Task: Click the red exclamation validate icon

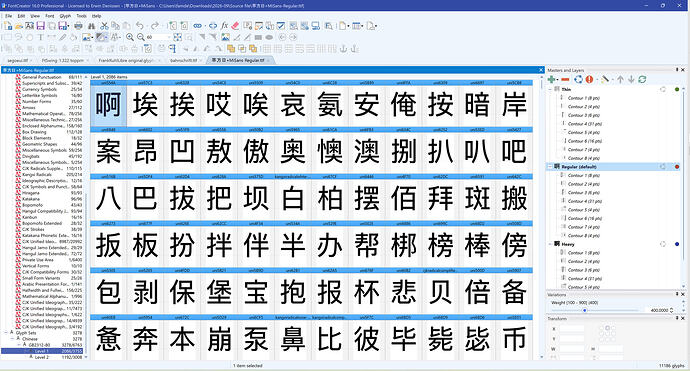Action: 589,79
